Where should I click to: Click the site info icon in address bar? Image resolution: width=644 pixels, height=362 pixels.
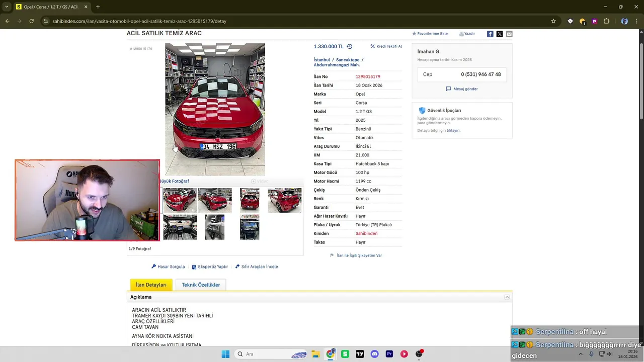46,21
